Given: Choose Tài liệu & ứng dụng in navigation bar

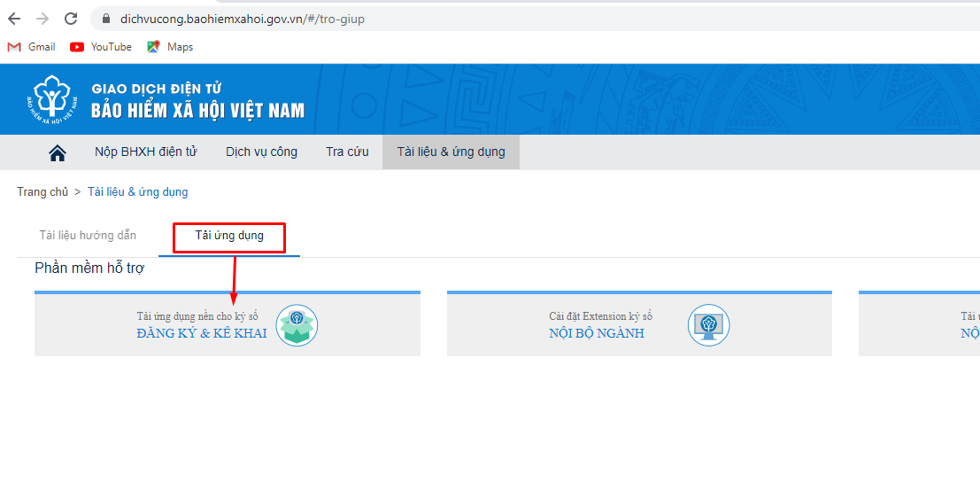Looking at the screenshot, I should click(x=451, y=152).
